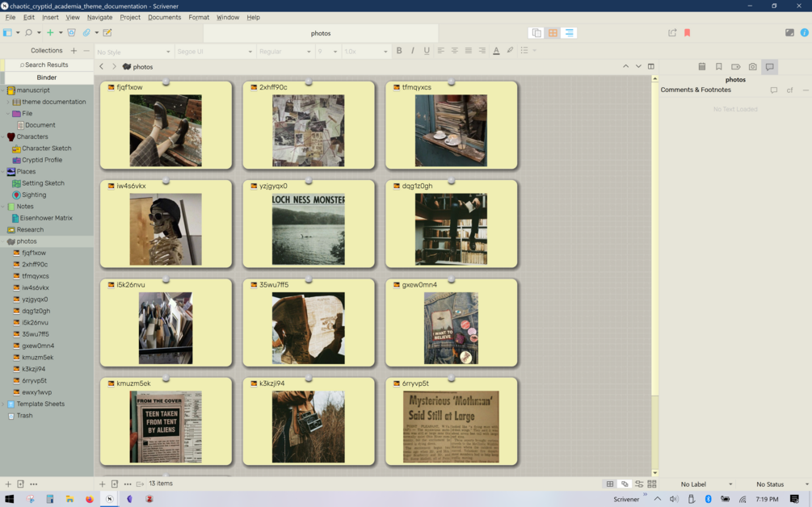
Task: Open the Project menu
Action: point(130,17)
